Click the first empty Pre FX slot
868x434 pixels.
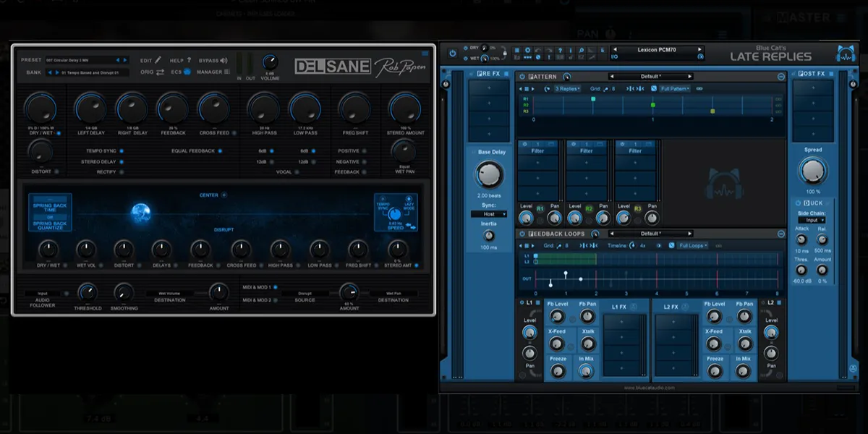(x=490, y=87)
